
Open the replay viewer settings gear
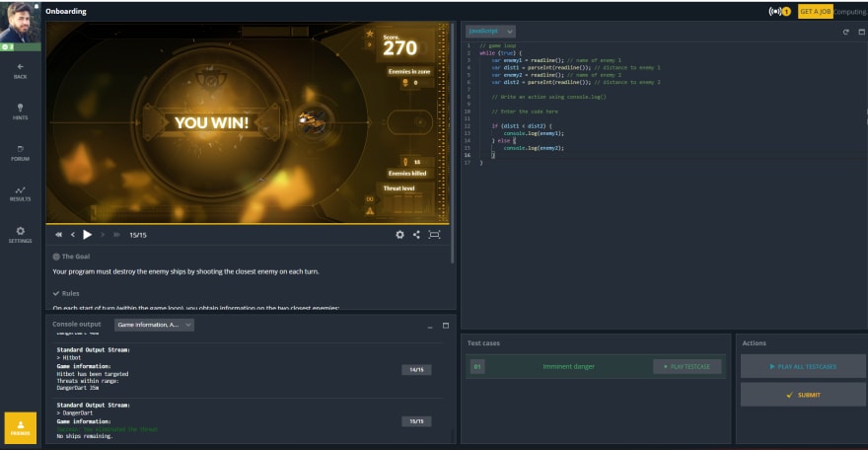coord(399,235)
